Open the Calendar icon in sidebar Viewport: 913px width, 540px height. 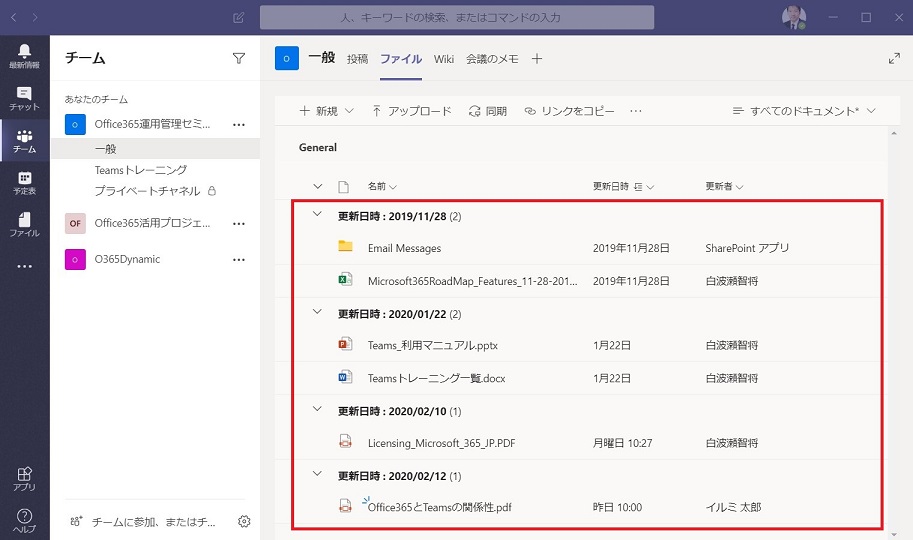[24, 183]
